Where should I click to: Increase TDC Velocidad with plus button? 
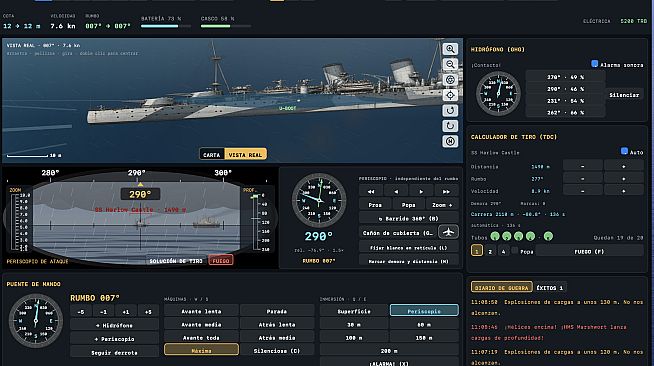pyautogui.click(x=624, y=191)
